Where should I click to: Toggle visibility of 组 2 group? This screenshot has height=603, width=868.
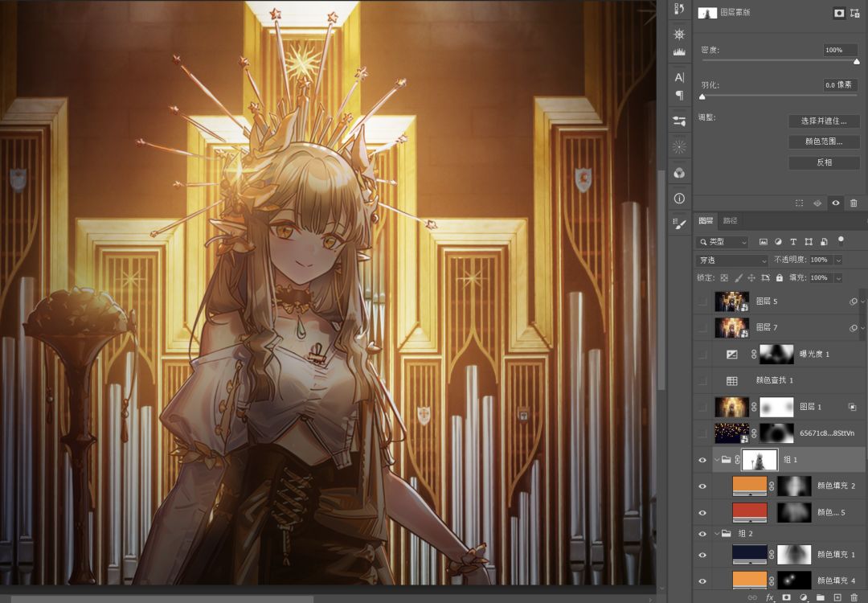(x=702, y=533)
